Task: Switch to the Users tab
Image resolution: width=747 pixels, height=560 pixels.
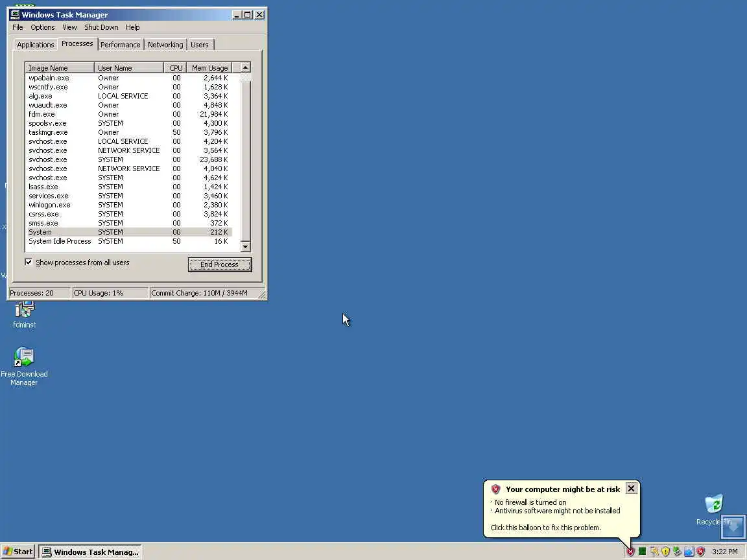Action: coord(200,45)
